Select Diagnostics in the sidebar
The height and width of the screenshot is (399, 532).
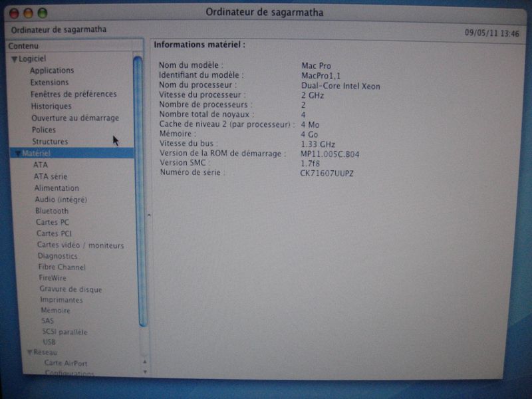(58, 256)
